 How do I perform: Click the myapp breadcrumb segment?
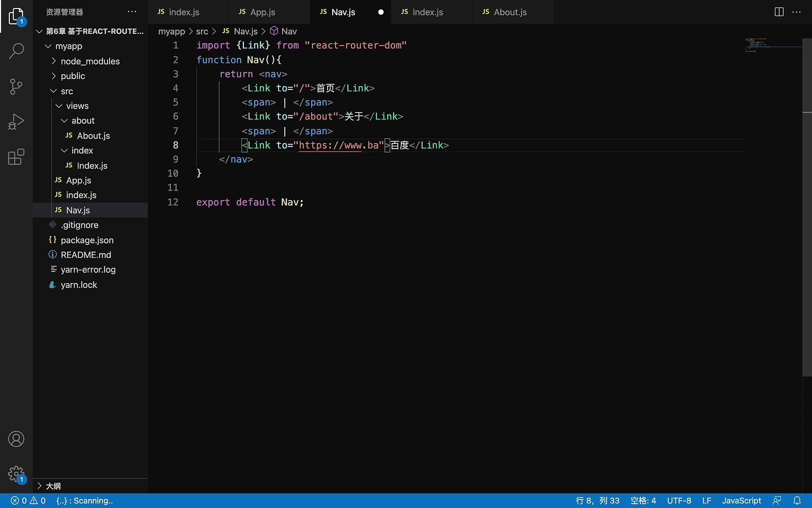pos(172,31)
